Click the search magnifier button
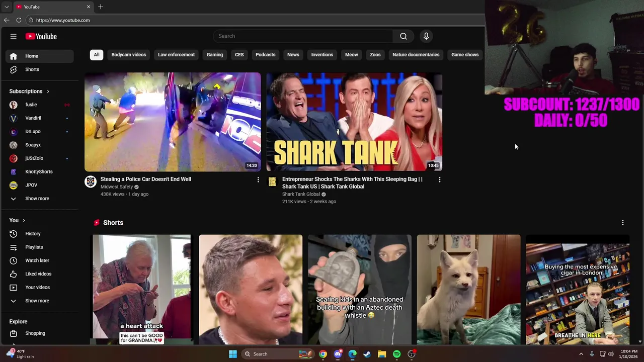644x362 pixels. [x=404, y=36]
